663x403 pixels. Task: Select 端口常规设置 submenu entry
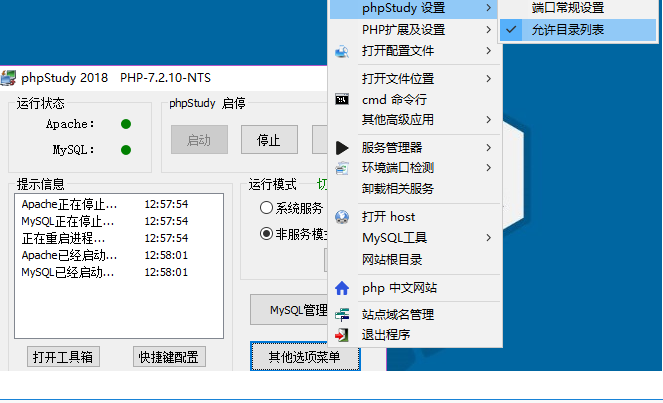578,8
